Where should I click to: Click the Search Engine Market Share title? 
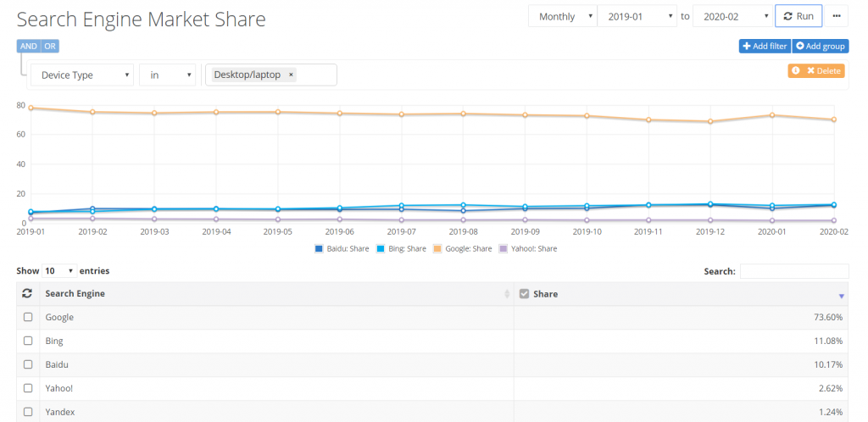point(142,19)
